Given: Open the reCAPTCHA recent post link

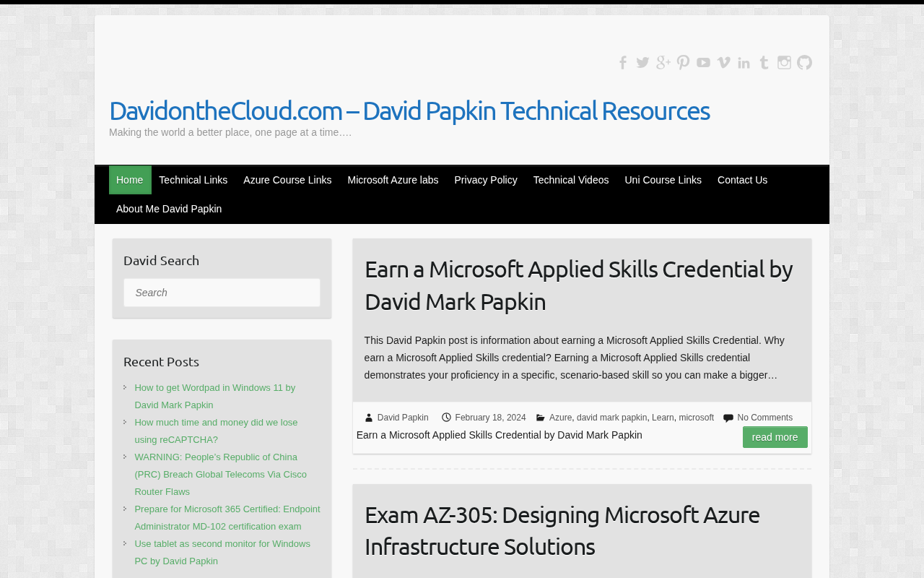Looking at the screenshot, I should click(x=216, y=431).
